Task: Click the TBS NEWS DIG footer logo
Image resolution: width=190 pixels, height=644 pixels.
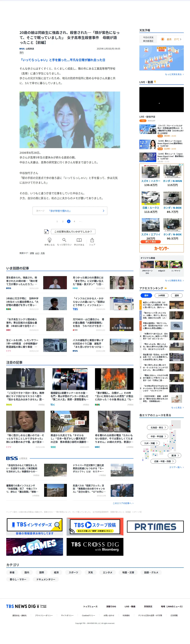Action: [x=26, y=606]
